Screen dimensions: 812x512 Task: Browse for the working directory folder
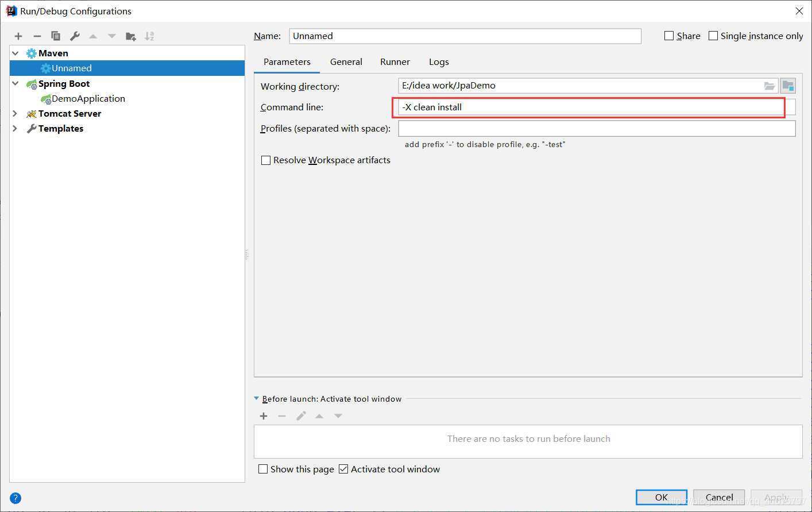tap(770, 85)
